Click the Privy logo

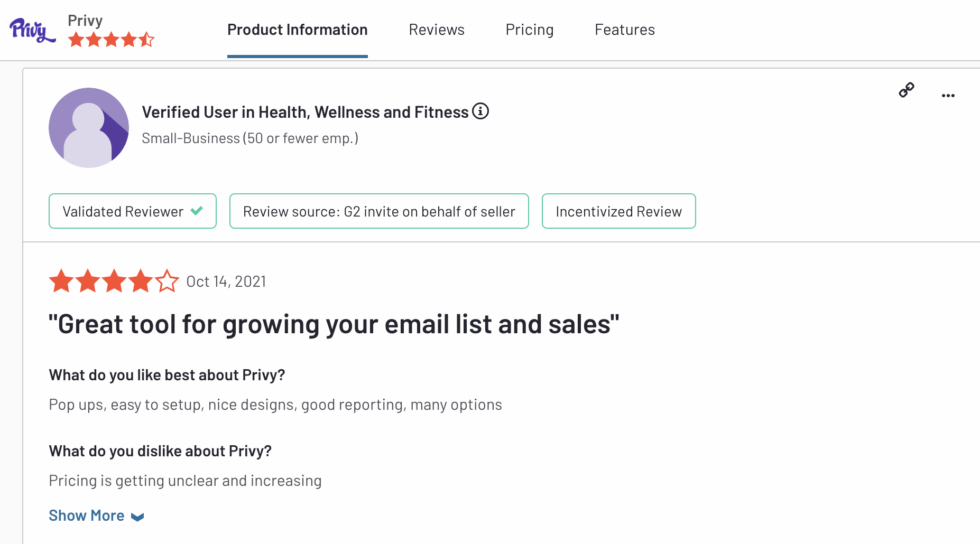tap(30, 31)
